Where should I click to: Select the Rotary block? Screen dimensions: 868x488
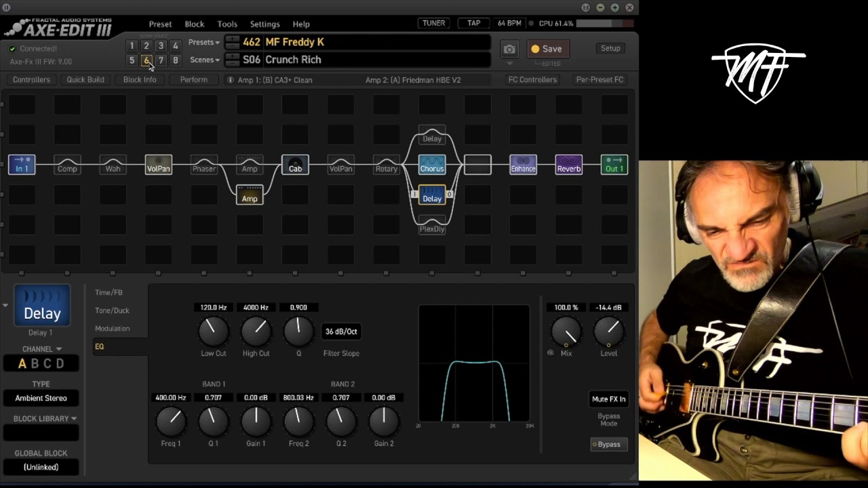click(386, 165)
